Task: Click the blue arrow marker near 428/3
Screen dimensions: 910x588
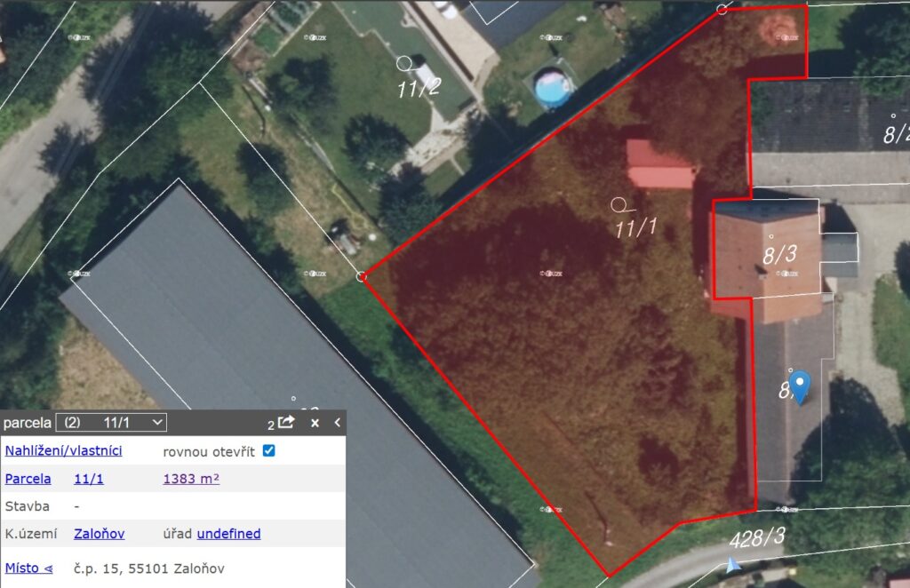Action: click(x=733, y=565)
